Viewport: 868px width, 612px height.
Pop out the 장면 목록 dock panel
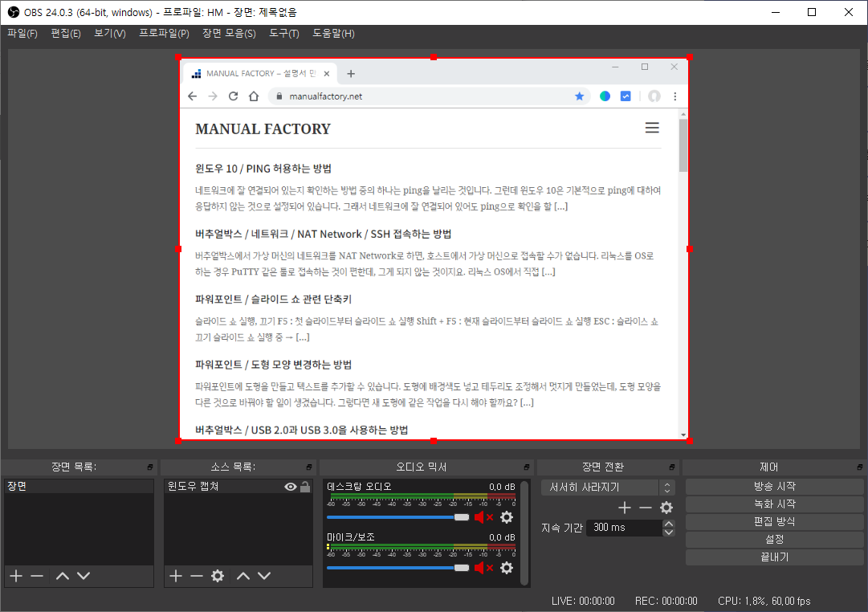150,467
